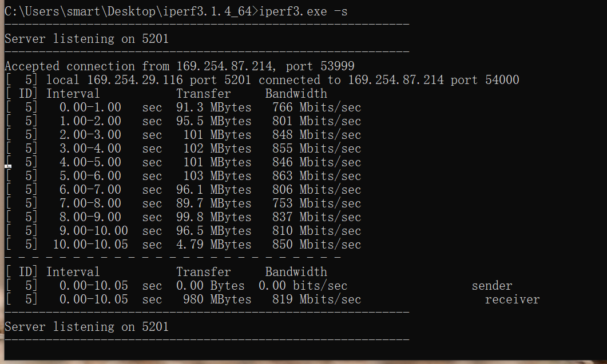Viewport: 607px width, 364px height.
Task: Click the top Transfer column header
Action: [x=203, y=94]
